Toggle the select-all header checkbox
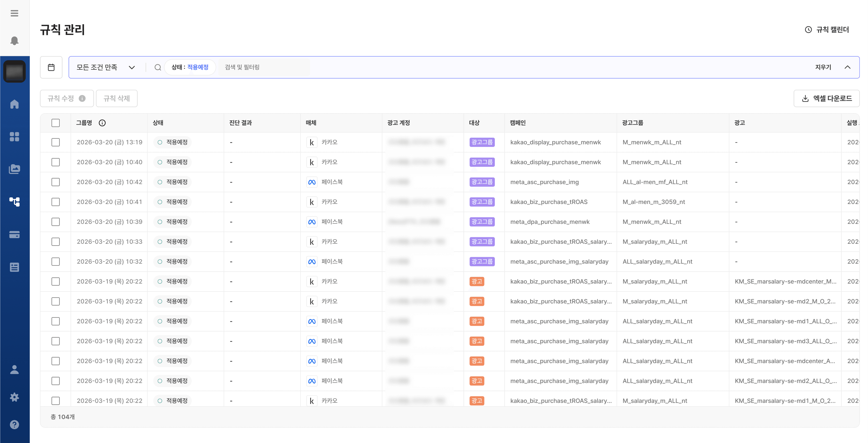Viewport: 868px width, 443px height. click(x=56, y=123)
